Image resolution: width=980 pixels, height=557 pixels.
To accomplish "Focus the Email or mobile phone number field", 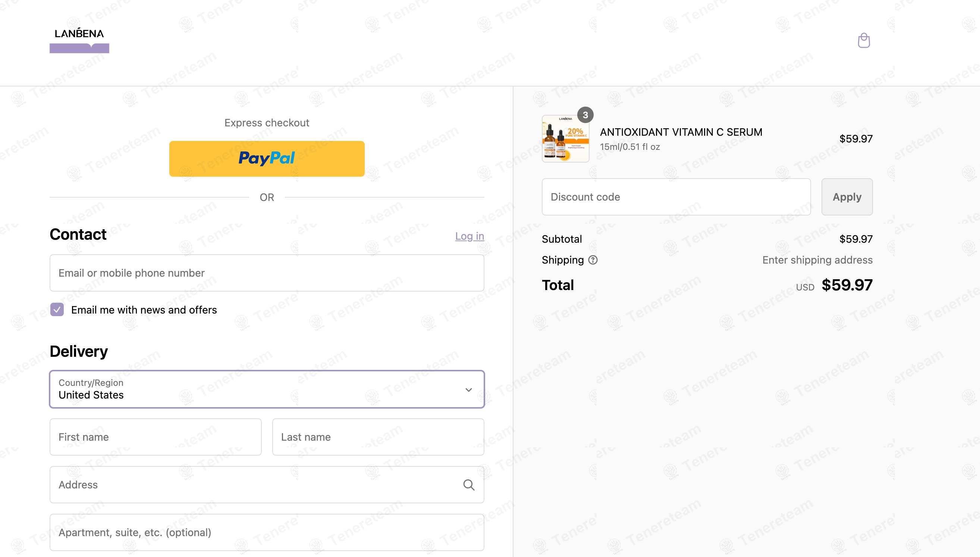I will [267, 273].
